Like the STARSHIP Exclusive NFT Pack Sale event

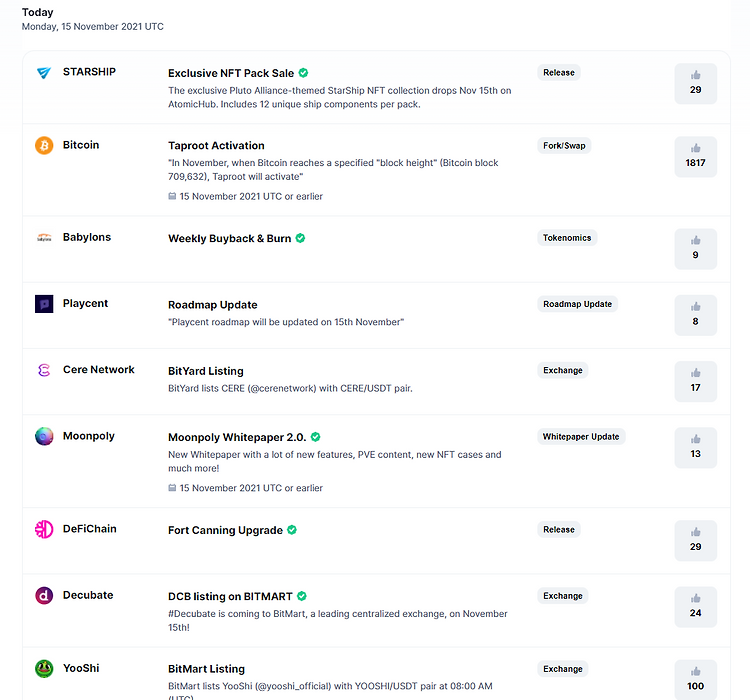coord(695,84)
